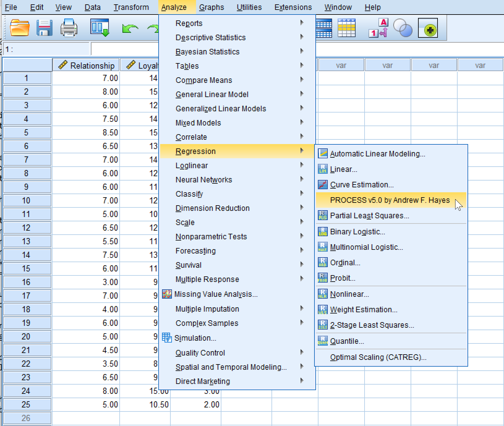The image size is (504, 426).
Task: Open the Transform menu
Action: 131,7
